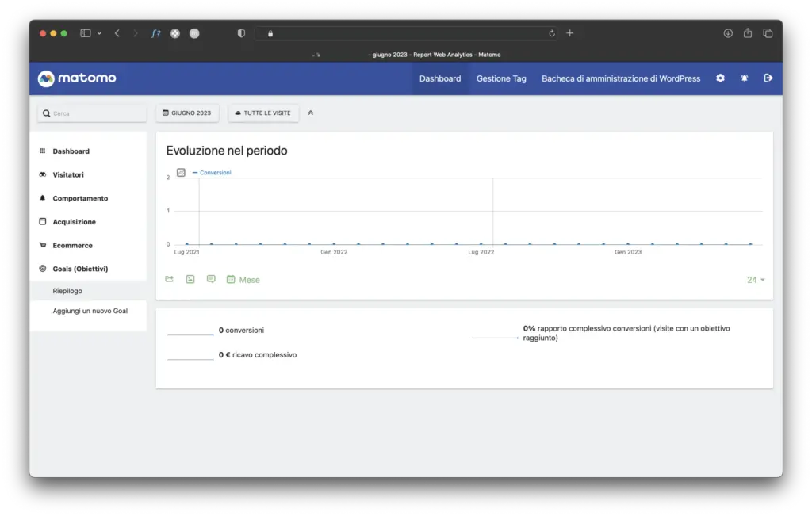The height and width of the screenshot is (516, 812).
Task: Click Aggiungi un nuovo Goal link
Action: tap(90, 311)
